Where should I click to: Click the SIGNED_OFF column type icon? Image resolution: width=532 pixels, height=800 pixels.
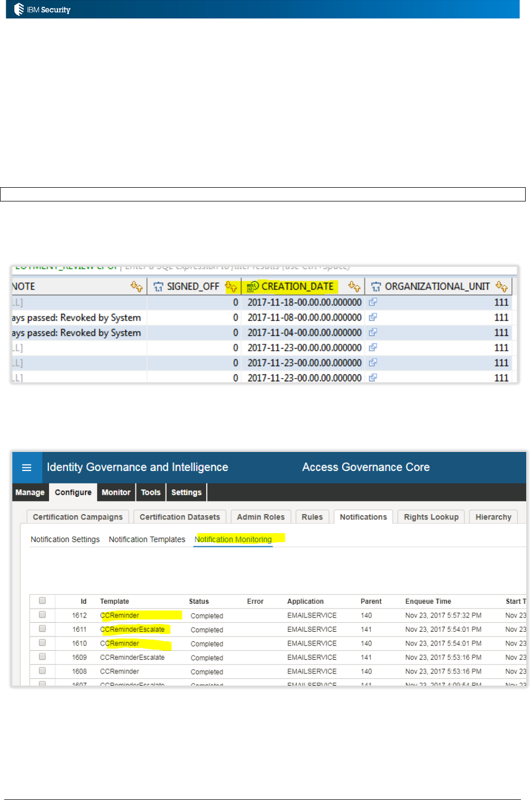point(158,286)
